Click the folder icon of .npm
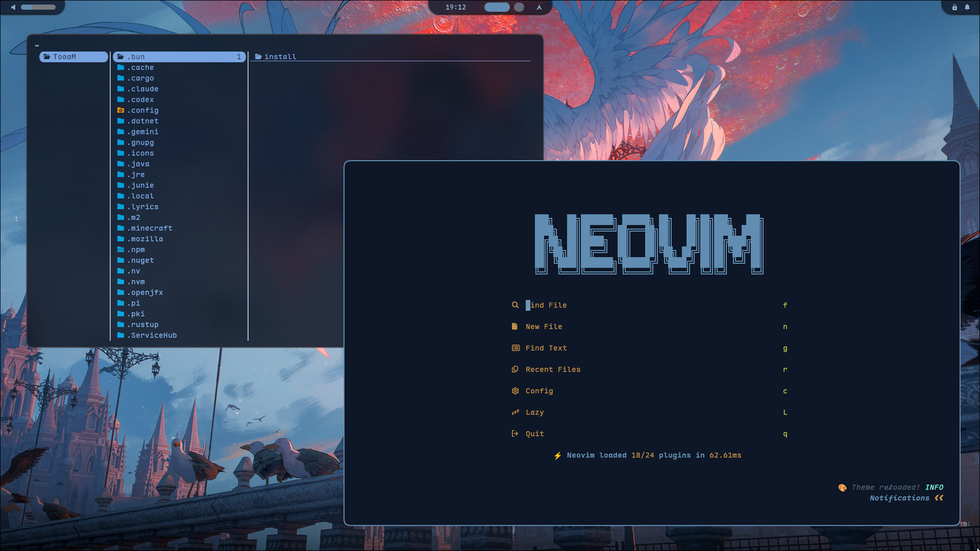Screen dimensions: 980x551 point(120,249)
